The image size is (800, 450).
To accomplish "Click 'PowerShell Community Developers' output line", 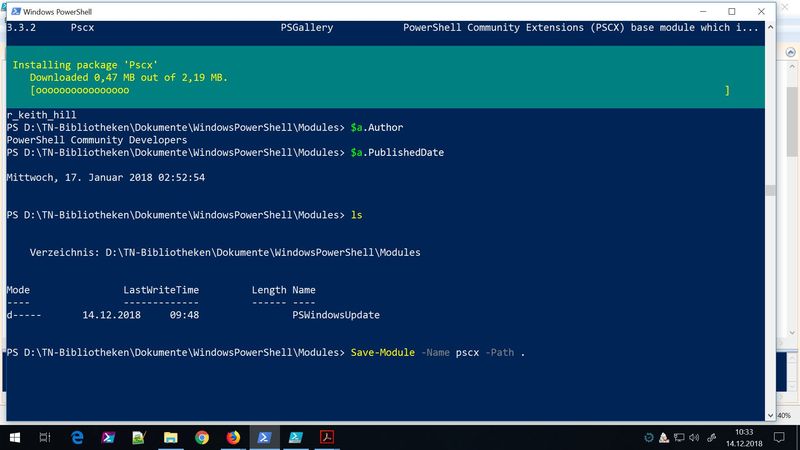I will [97, 140].
